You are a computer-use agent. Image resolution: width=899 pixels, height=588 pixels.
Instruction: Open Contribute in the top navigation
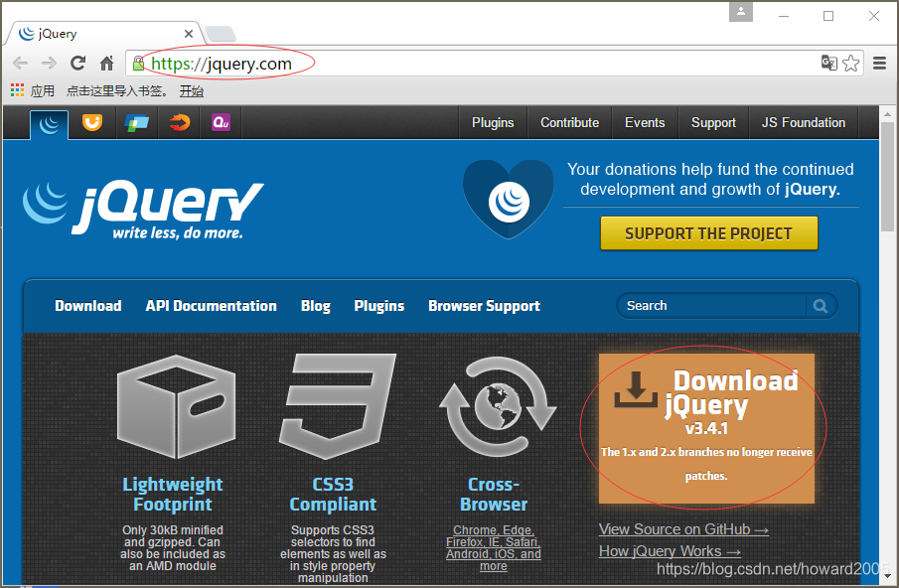point(569,122)
